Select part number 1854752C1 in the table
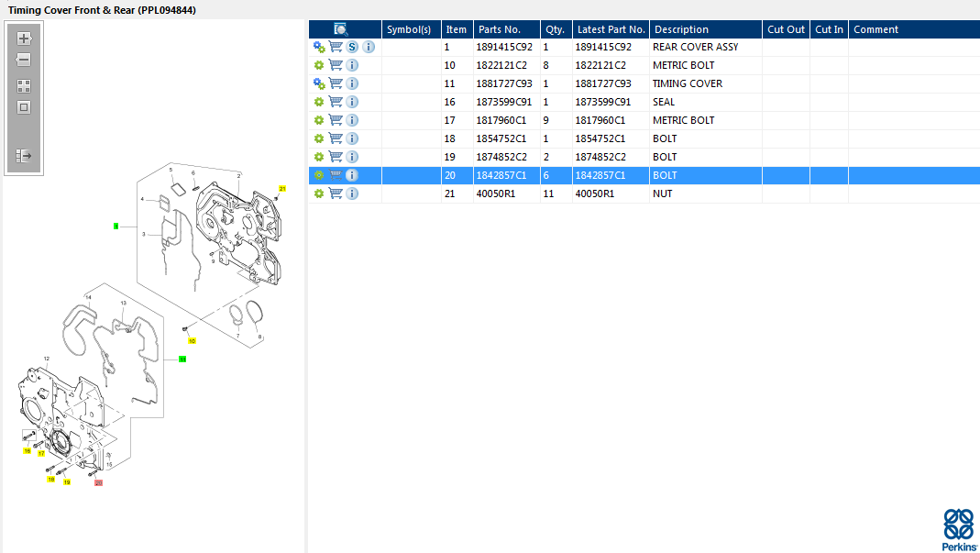The image size is (980, 553). coord(501,138)
